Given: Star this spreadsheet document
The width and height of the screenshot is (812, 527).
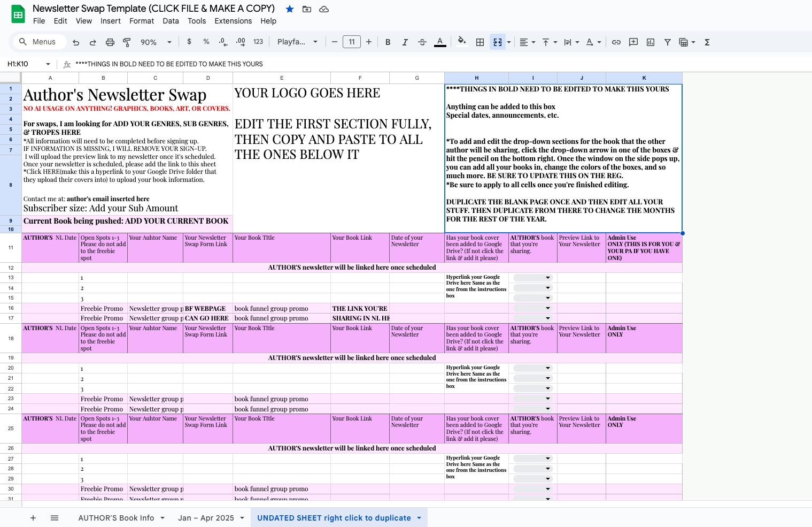Looking at the screenshot, I should click(x=290, y=9).
